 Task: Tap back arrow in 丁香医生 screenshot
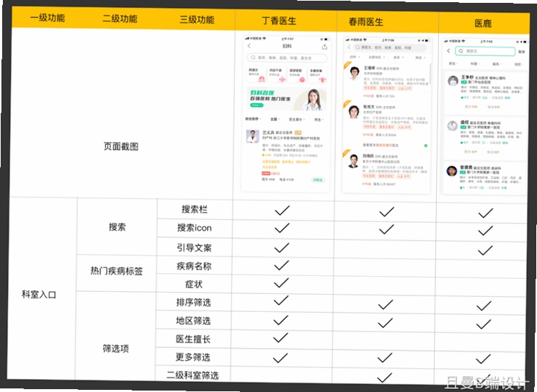click(x=249, y=46)
